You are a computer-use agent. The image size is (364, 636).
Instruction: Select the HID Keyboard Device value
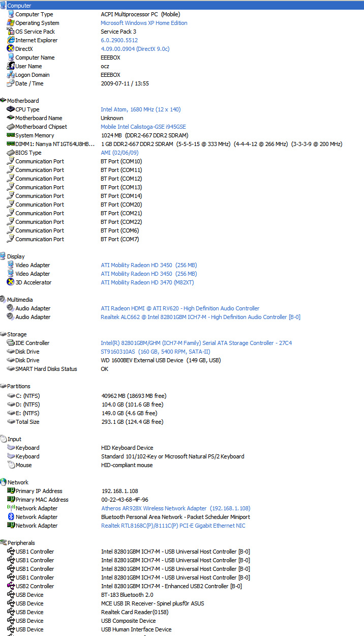coord(127,448)
